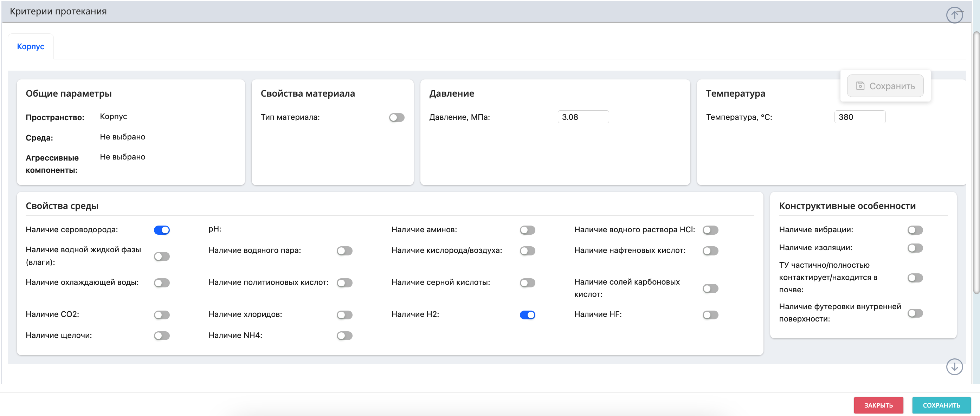
Task: Enable Наличие щелочи switch
Action: click(x=162, y=336)
